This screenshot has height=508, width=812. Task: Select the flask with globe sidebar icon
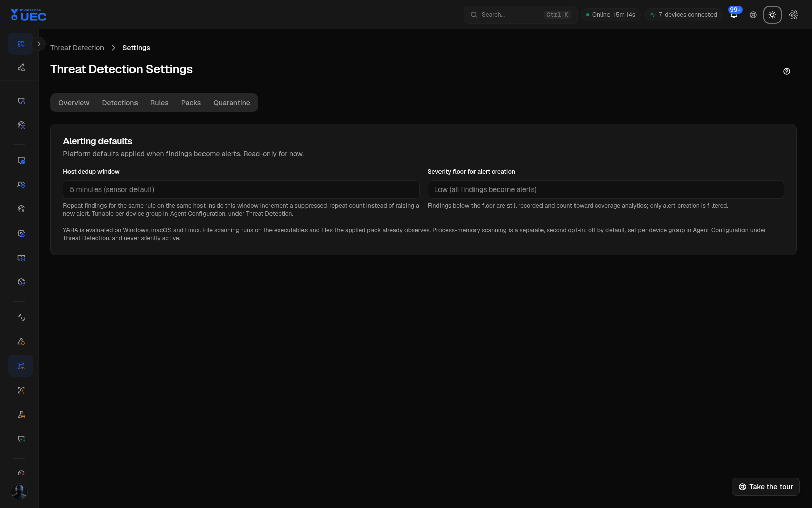coord(21,415)
